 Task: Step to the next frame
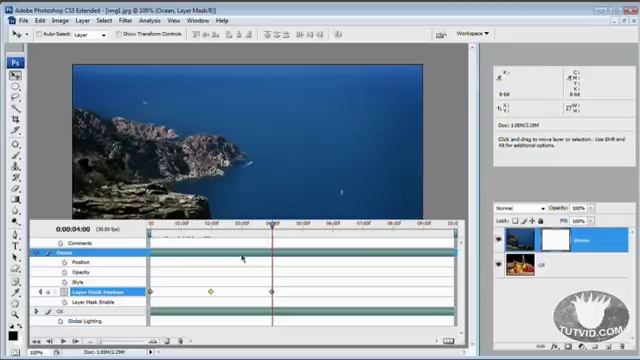coord(76,341)
